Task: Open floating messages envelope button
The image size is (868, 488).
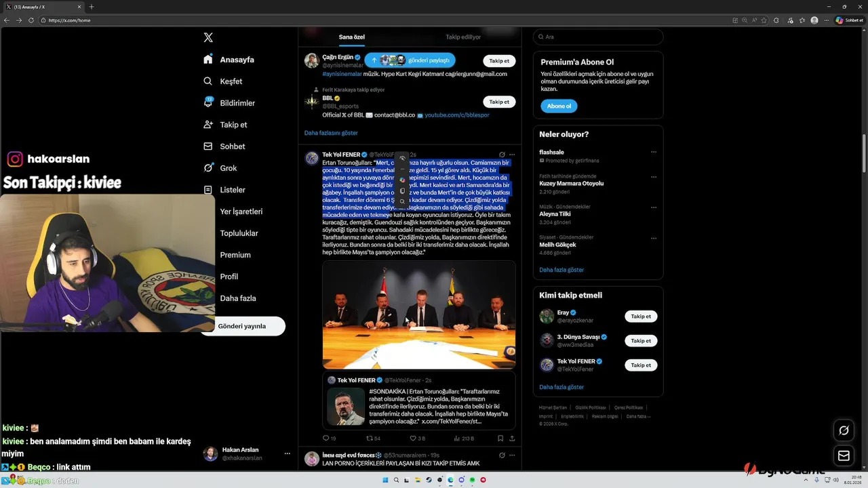Action: click(844, 456)
